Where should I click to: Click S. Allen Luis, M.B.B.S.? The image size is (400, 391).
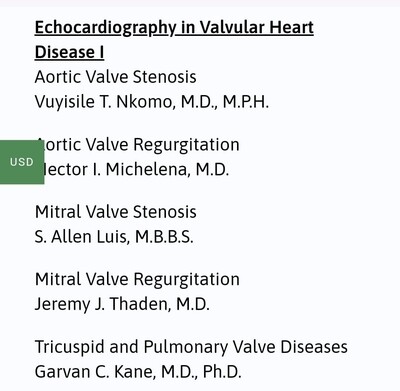[x=114, y=237]
